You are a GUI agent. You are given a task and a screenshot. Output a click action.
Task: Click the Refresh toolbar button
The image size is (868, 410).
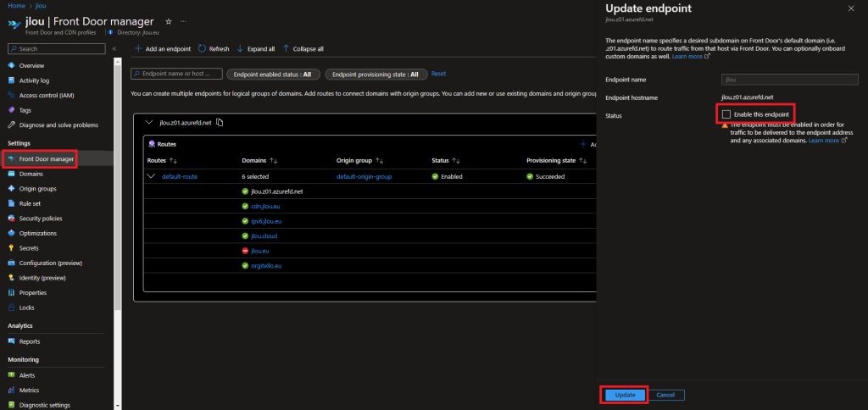[214, 48]
